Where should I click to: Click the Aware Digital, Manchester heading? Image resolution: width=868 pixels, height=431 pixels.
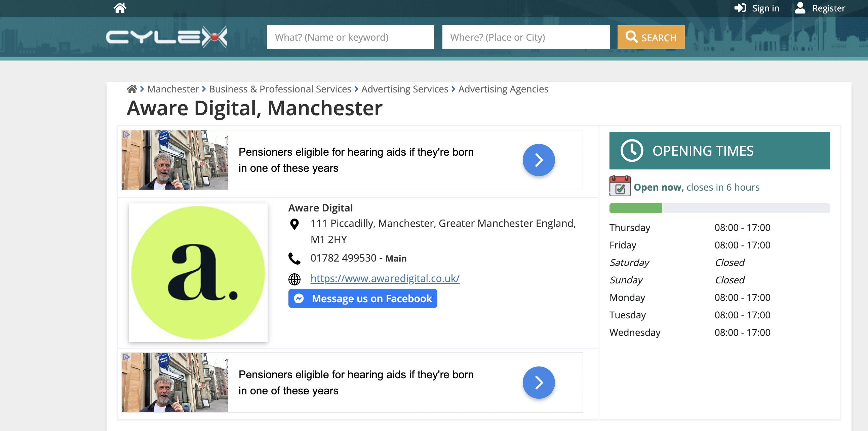coord(254,109)
